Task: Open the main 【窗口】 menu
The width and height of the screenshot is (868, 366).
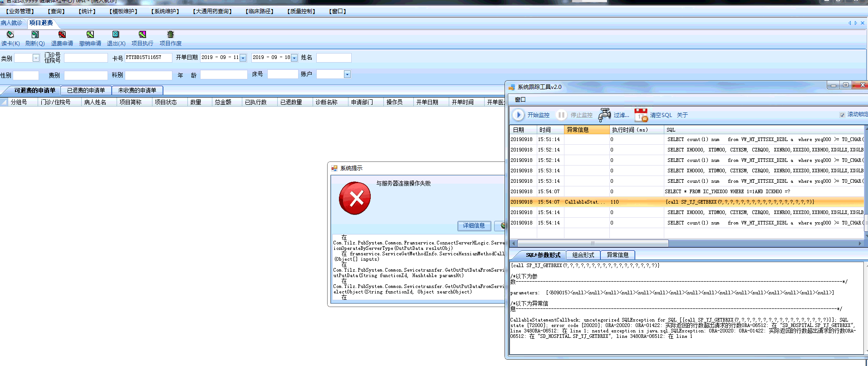Action: click(x=338, y=11)
